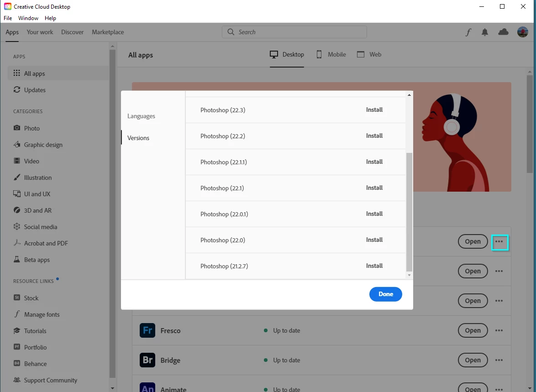Click in the Search field
Image resolution: width=536 pixels, height=392 pixels.
click(294, 32)
